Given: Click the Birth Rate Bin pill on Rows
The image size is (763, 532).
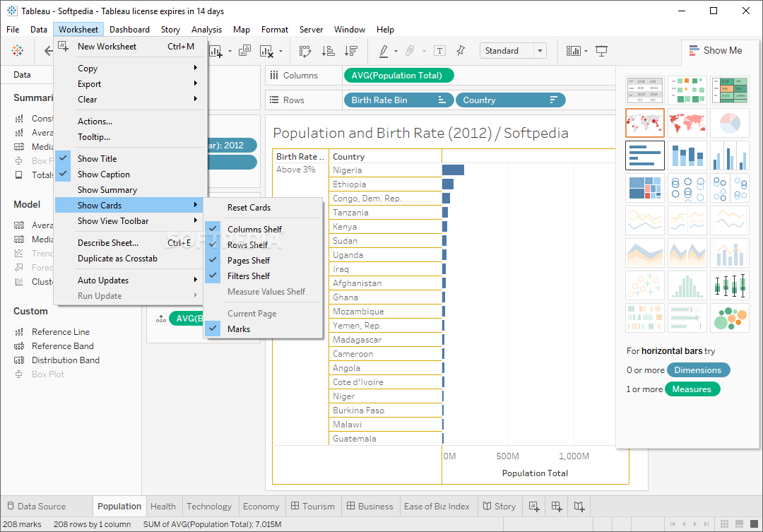Looking at the screenshot, I should (x=398, y=100).
